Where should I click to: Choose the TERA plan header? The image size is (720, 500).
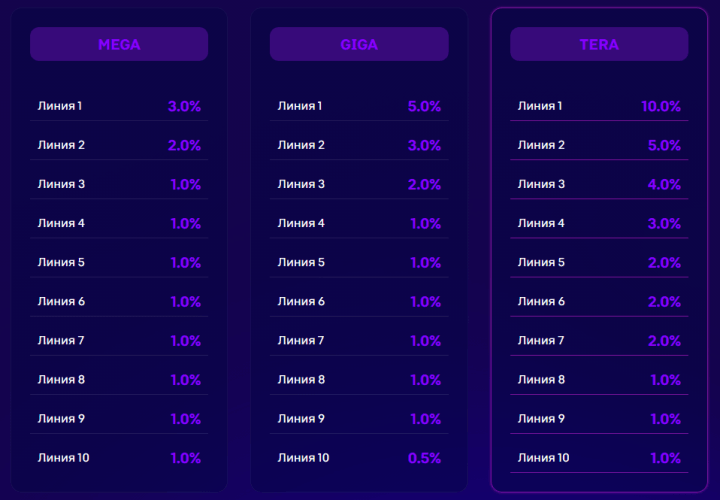599,45
